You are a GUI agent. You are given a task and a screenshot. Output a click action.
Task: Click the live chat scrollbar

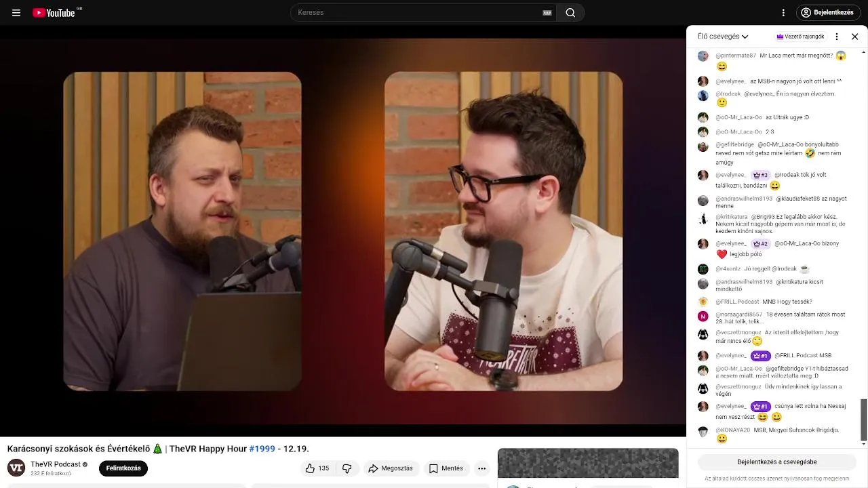pyautogui.click(x=863, y=420)
